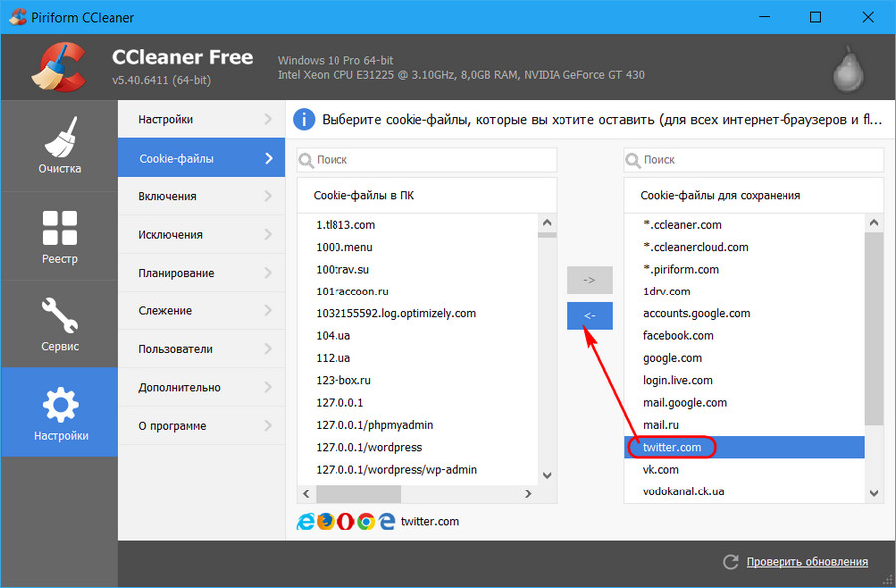This screenshot has height=588, width=896.
Task: Click Проверить обновления link
Action: (x=806, y=562)
